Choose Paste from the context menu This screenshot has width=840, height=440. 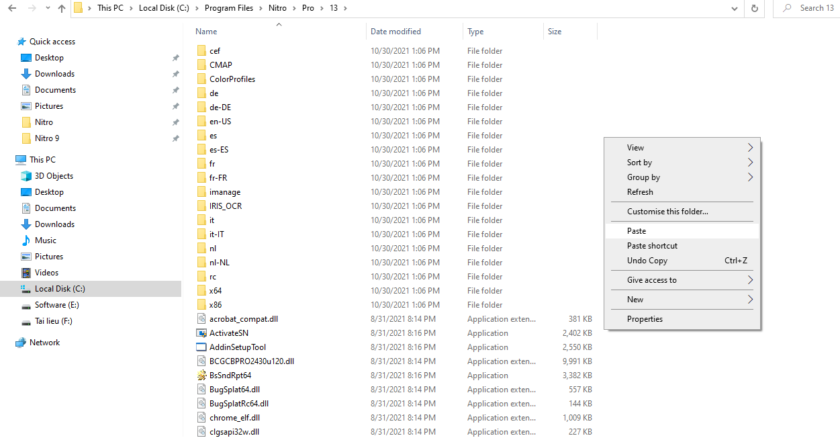(637, 231)
